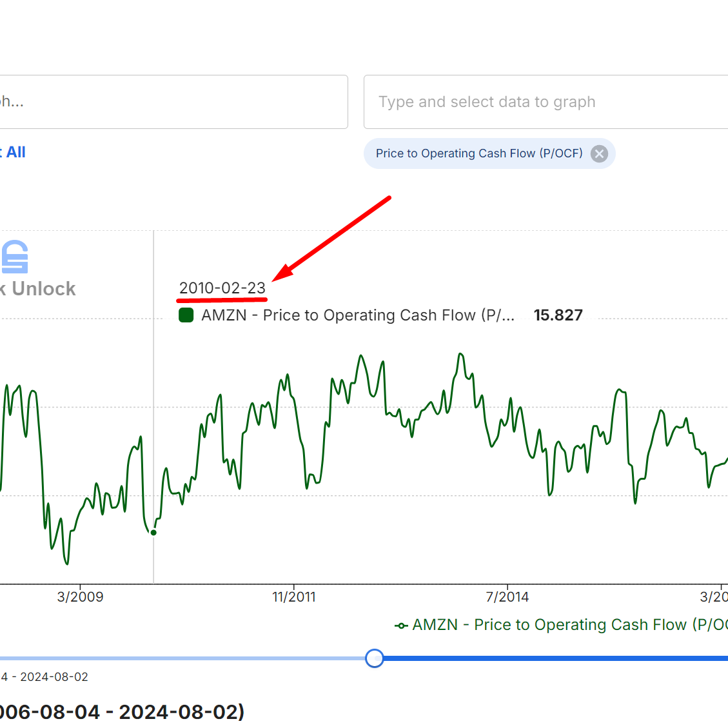Focus the 'Type and select data to graph' field
The height and width of the screenshot is (728, 728).
click(546, 102)
